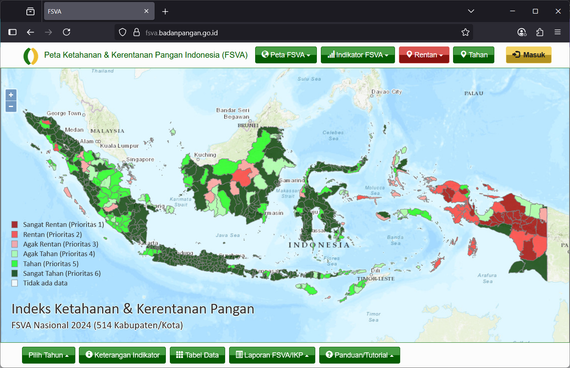Click the green Tahan button
The width and height of the screenshot is (570, 368).
click(x=473, y=55)
